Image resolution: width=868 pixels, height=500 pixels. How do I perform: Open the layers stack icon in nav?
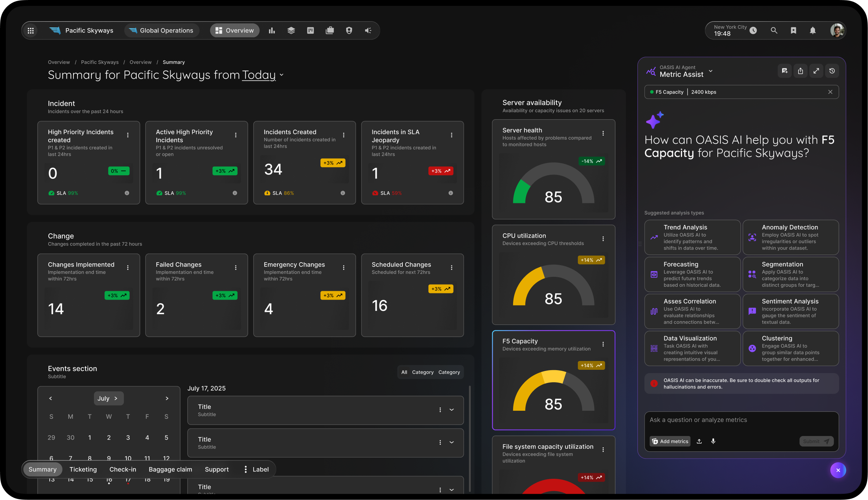coord(291,31)
